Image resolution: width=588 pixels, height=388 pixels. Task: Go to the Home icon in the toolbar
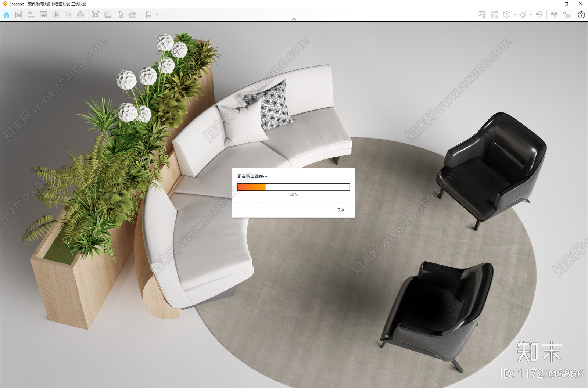tap(7, 15)
